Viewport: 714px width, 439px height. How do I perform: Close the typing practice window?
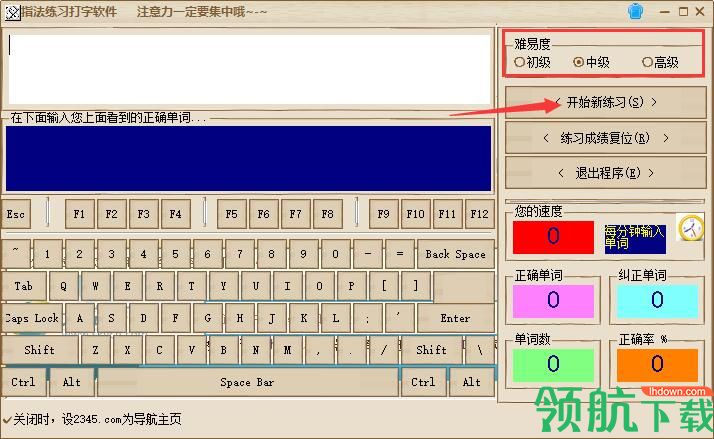click(x=700, y=12)
